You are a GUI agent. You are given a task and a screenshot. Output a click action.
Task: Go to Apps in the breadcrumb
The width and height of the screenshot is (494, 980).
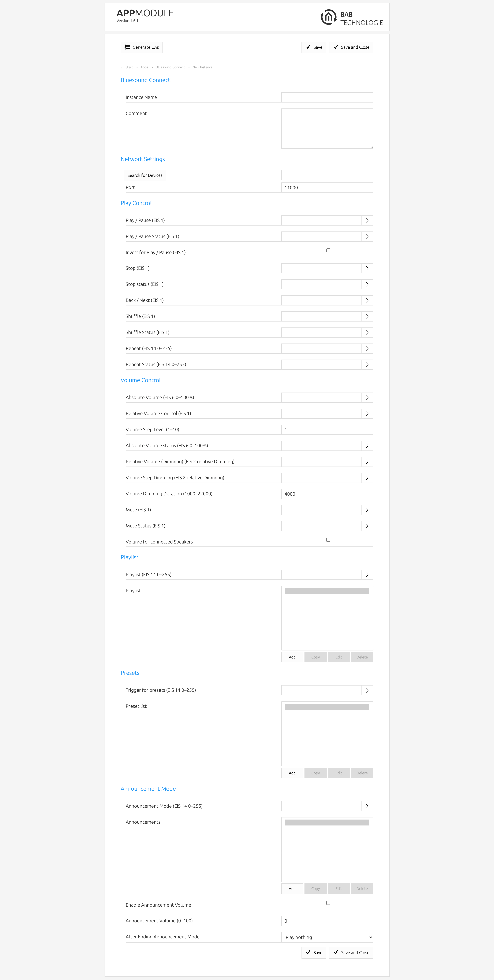tap(144, 67)
